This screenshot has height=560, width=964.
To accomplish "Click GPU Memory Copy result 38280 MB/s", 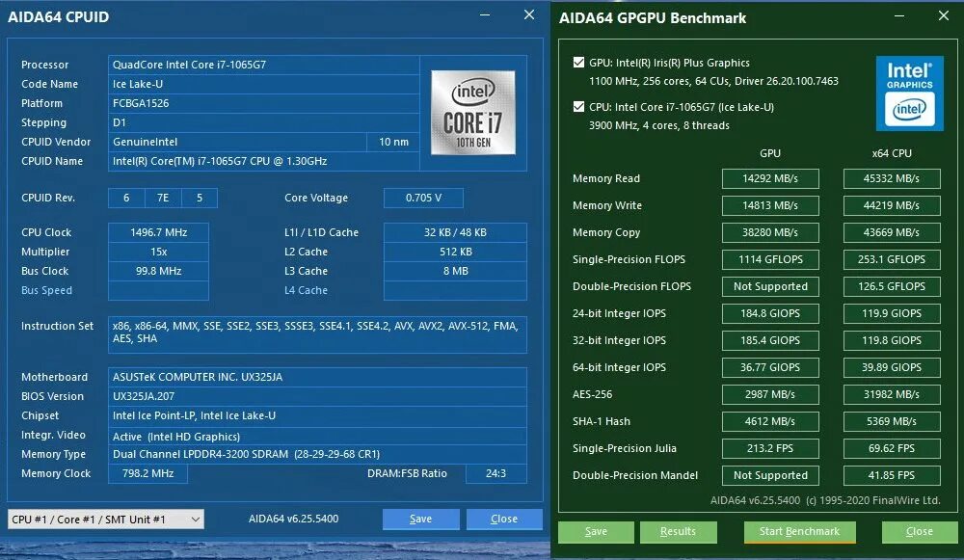I will click(x=770, y=232).
